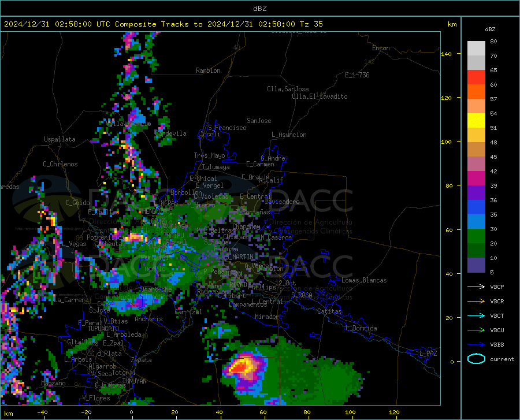Viewport: 520px width, 420px height.
Task: Click the Zapata label
Action: click(142, 360)
